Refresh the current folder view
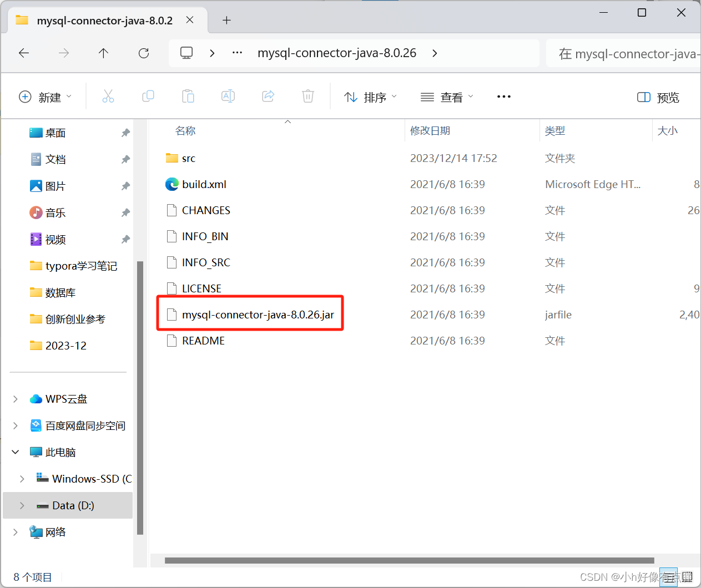Image resolution: width=701 pixels, height=588 pixels. (x=144, y=53)
